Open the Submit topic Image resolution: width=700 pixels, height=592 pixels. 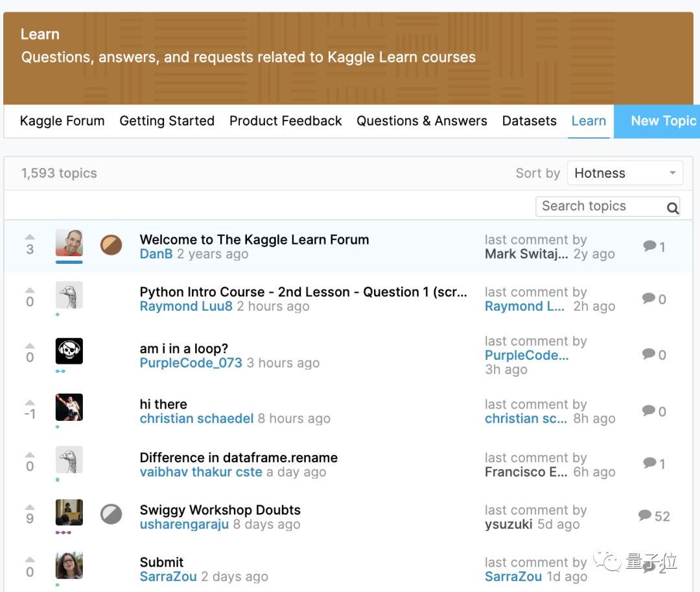[161, 562]
